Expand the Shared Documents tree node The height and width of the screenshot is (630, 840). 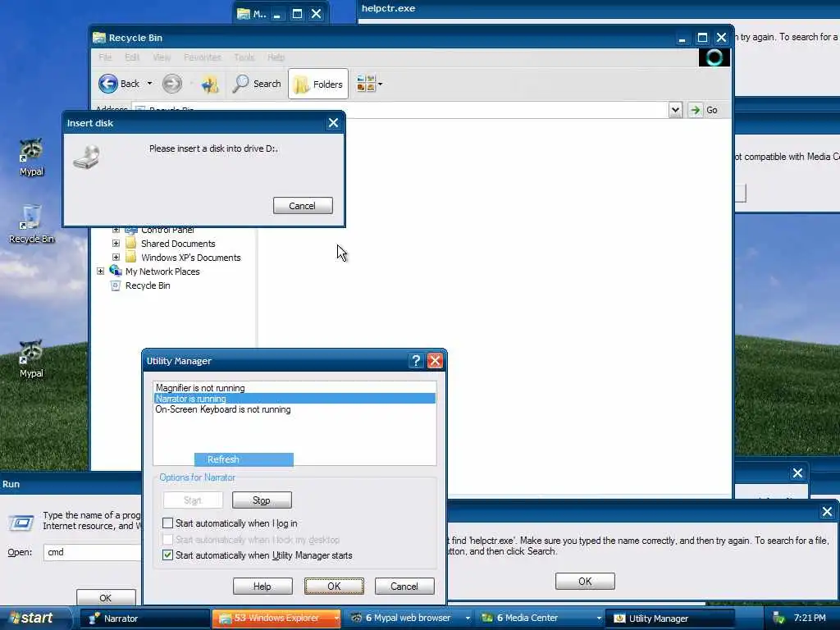tap(116, 243)
